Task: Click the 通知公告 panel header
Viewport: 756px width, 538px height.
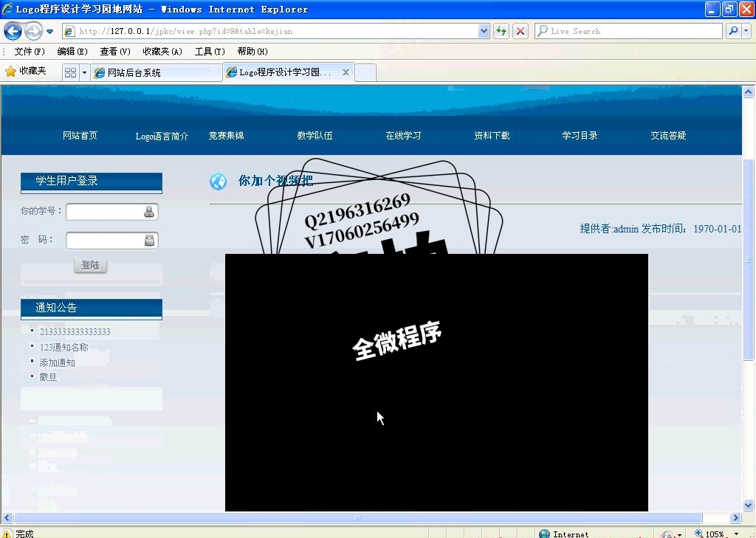Action: [x=91, y=308]
